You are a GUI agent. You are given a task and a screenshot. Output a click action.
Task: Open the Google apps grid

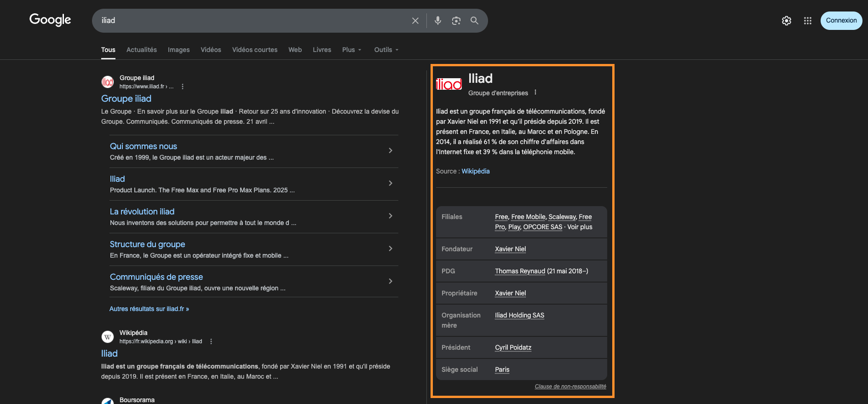808,21
